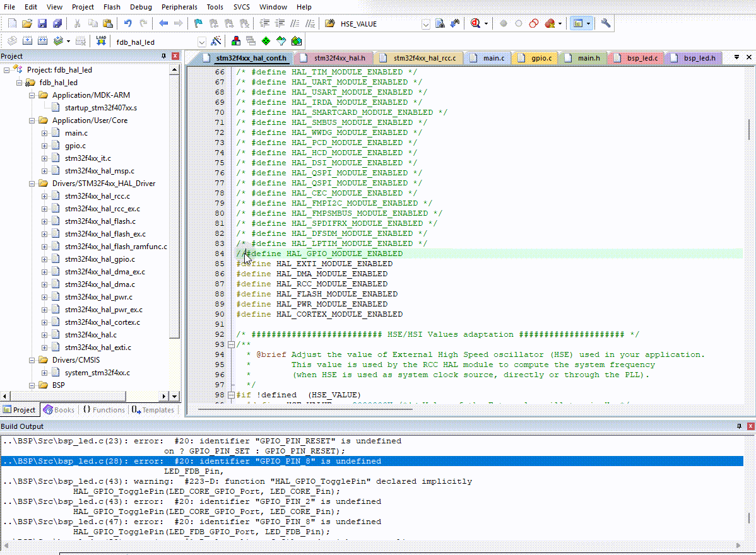756x555 pixels.
Task: Save the current file with the floppy icon
Action: pyautogui.click(x=42, y=23)
